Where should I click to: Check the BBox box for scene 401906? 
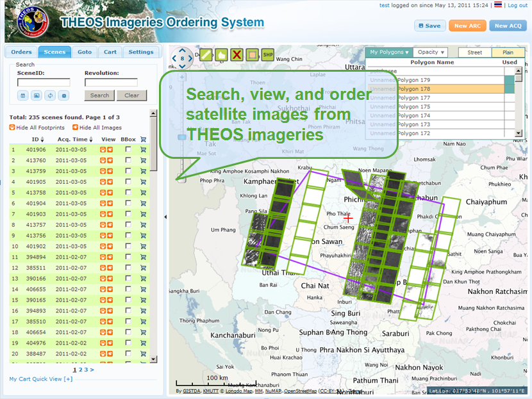[128, 149]
